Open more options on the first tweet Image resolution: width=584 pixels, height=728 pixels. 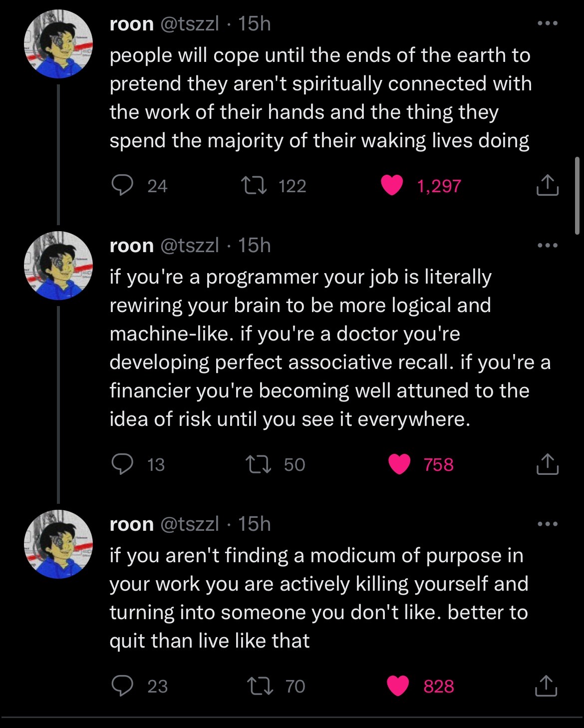pos(547,23)
